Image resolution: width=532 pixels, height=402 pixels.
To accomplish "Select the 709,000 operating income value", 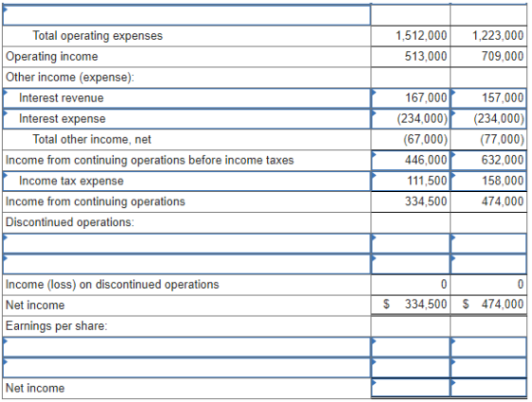I will click(503, 56).
